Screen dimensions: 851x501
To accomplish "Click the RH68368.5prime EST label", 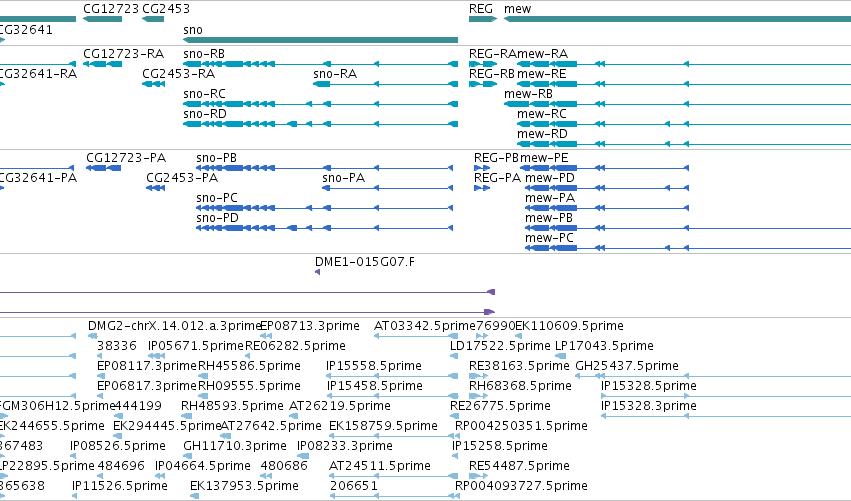I will pyautogui.click(x=520, y=386).
